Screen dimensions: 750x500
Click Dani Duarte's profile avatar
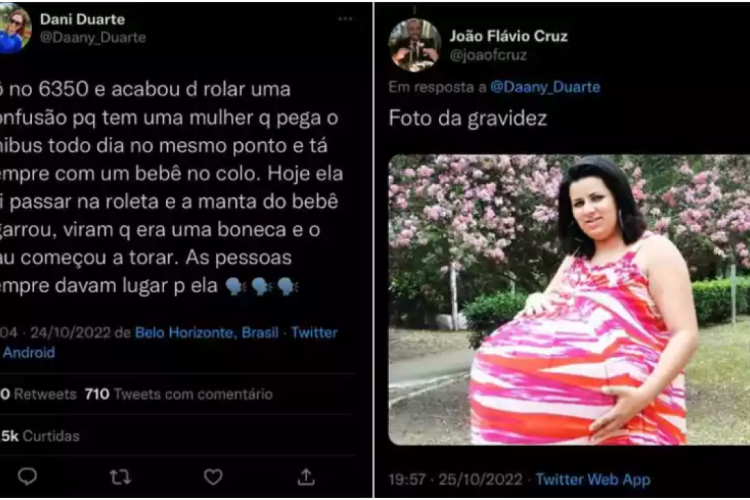(x=14, y=29)
